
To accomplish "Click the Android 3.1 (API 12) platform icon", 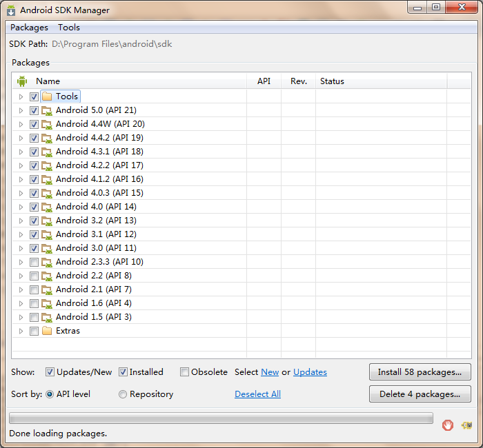I will click(47, 234).
